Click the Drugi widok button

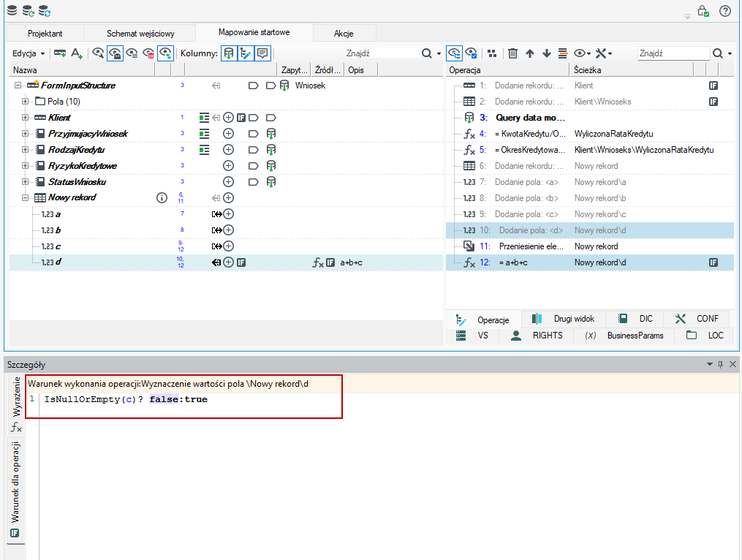click(563, 319)
